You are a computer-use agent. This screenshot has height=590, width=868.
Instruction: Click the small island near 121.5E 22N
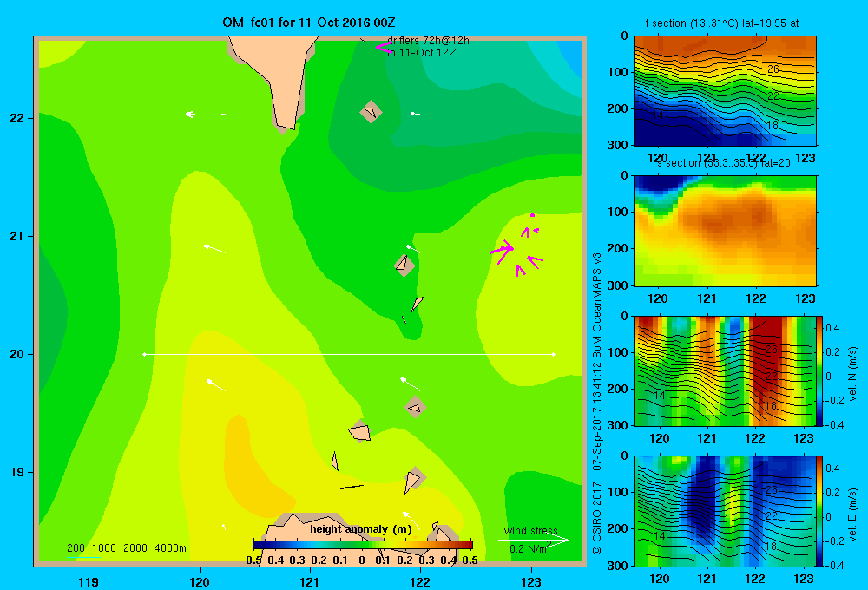[x=371, y=112]
